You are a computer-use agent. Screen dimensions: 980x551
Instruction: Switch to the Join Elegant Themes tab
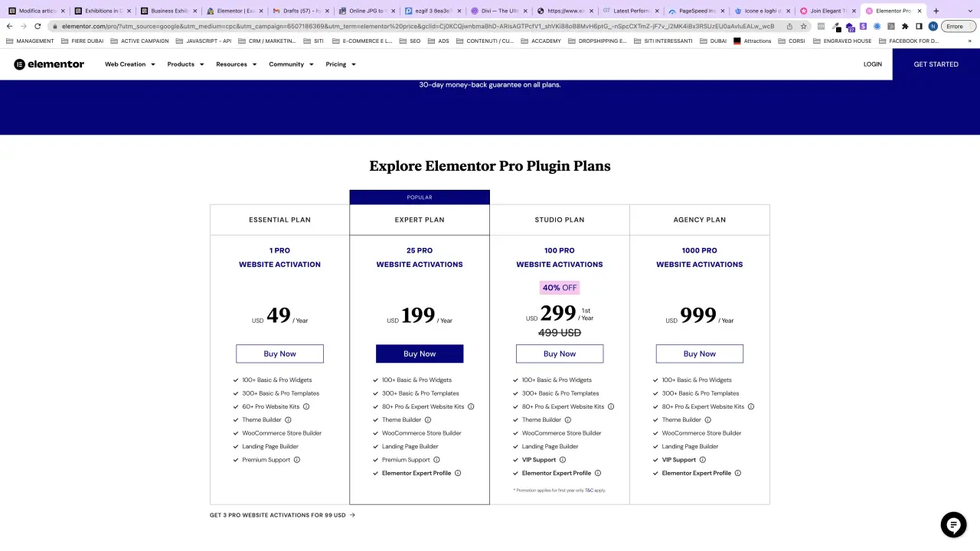[x=829, y=11]
